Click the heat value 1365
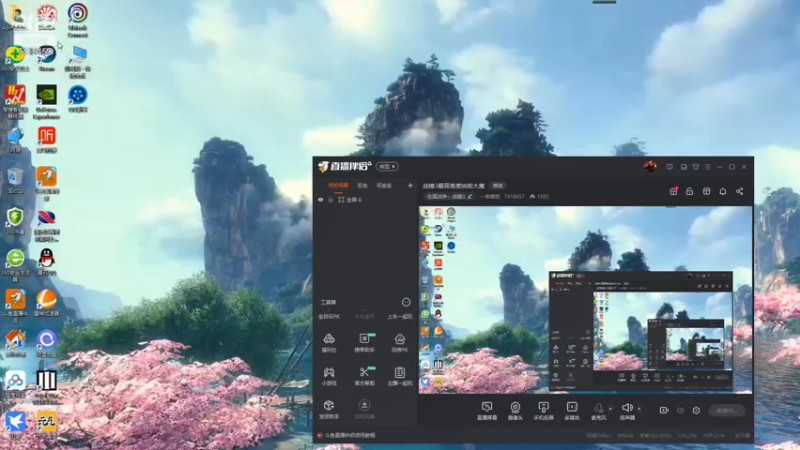800x450 pixels. (542, 196)
